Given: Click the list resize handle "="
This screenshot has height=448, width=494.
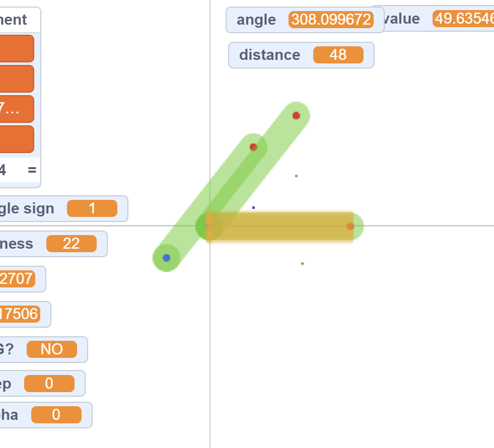Looking at the screenshot, I should (x=32, y=170).
